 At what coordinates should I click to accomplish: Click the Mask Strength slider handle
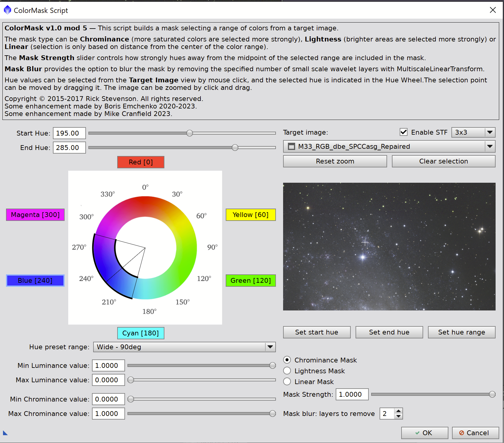point(492,394)
